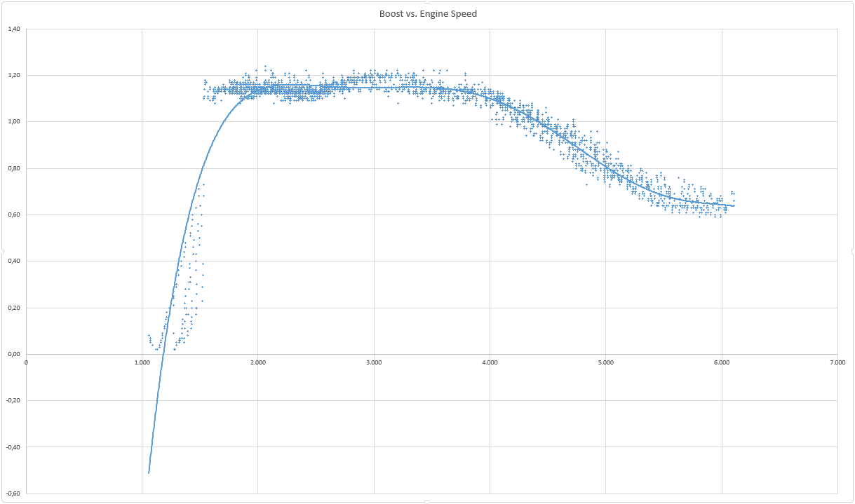Click the 0,60 vertical axis label
Image resolution: width=855 pixels, height=504 pixels.
pyautogui.click(x=13, y=214)
